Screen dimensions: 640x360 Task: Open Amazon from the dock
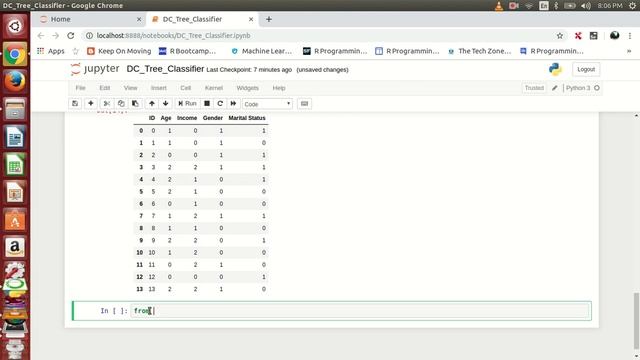click(15, 247)
